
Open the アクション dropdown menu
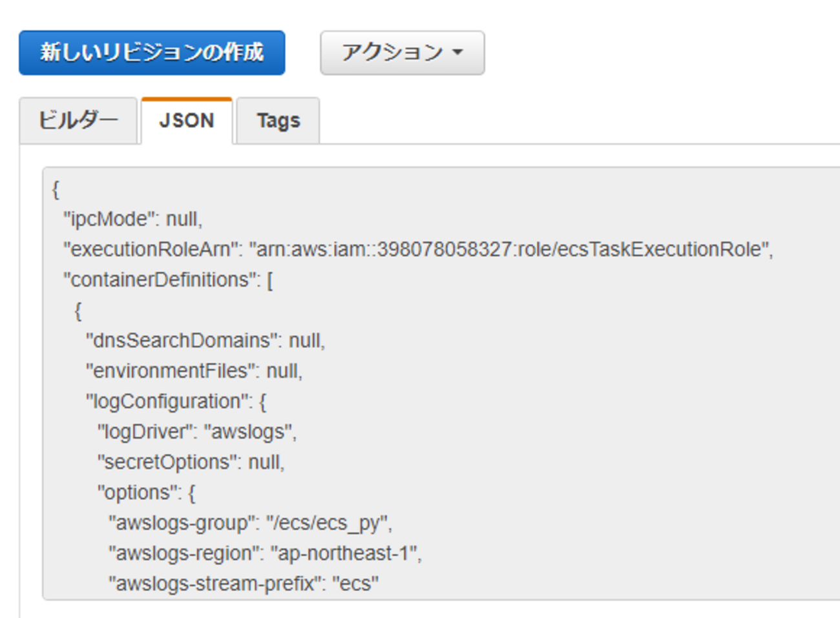pyautogui.click(x=402, y=52)
